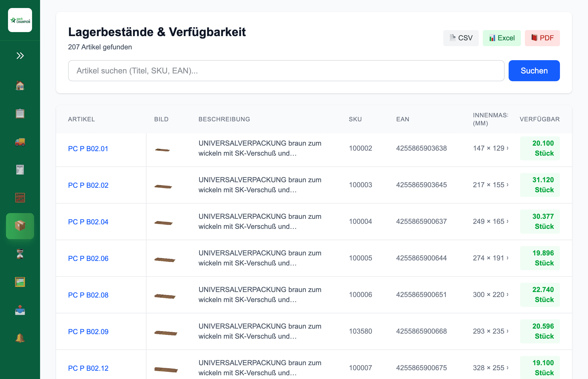This screenshot has width=588, height=379.
Task: Click the ARTIKEL column header
Action: coord(81,119)
